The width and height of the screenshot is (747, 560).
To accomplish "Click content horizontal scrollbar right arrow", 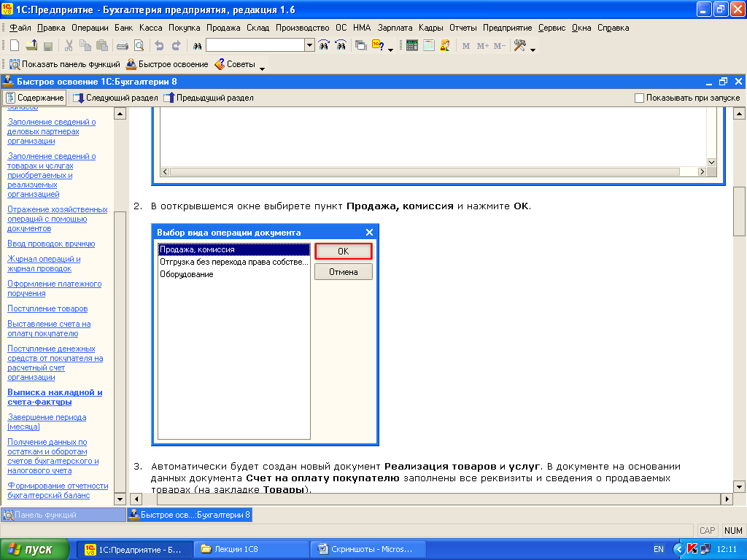I will click(x=727, y=499).
